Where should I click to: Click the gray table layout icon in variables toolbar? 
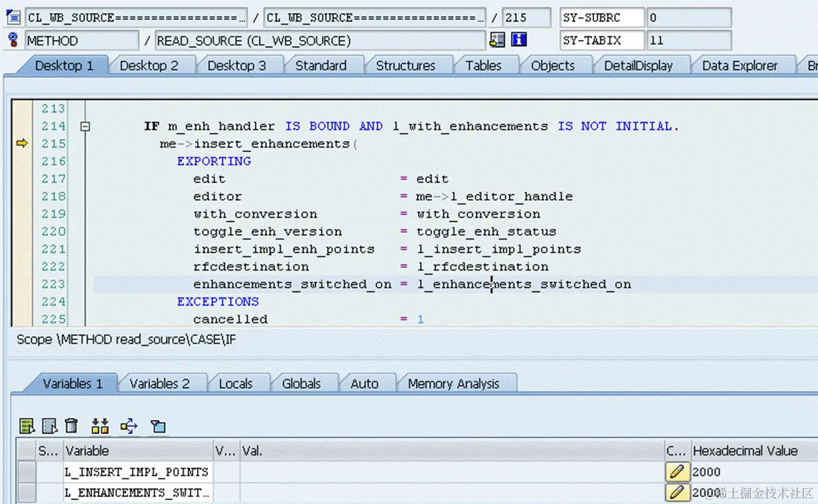(50, 426)
